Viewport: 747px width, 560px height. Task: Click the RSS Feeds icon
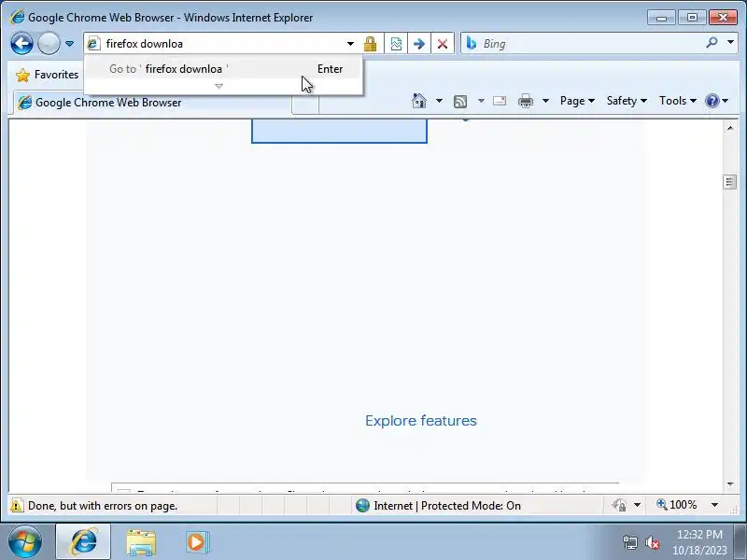tap(460, 101)
